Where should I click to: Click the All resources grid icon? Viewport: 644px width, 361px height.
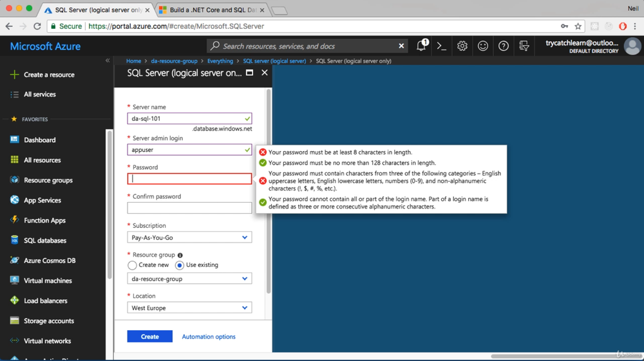pos(14,160)
